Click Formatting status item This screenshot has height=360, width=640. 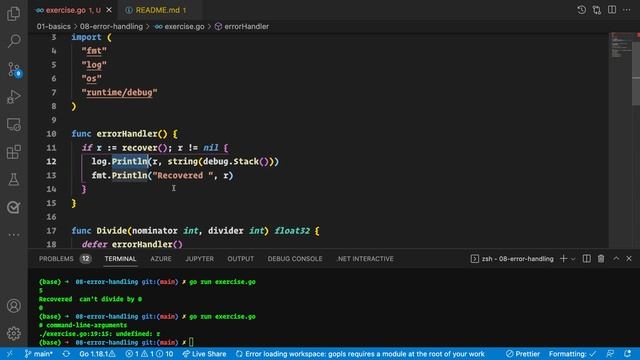point(572,354)
